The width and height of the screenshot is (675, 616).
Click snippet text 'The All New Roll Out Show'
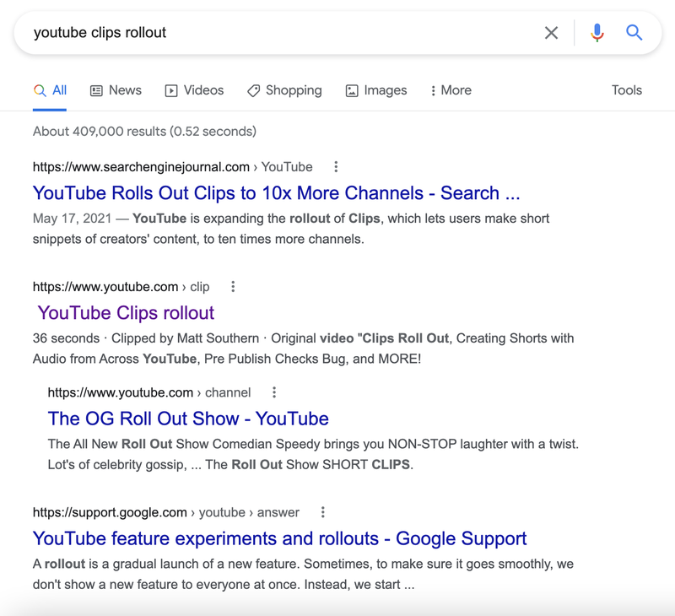[x=128, y=444]
